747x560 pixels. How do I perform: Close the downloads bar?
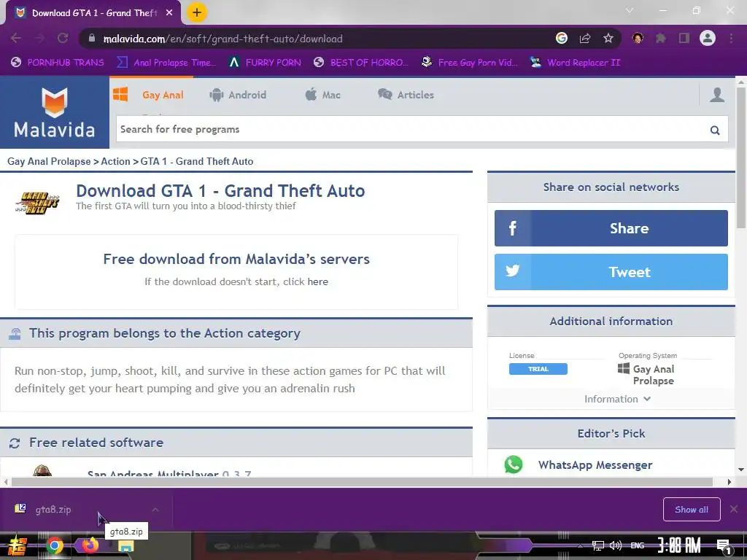pos(734,509)
